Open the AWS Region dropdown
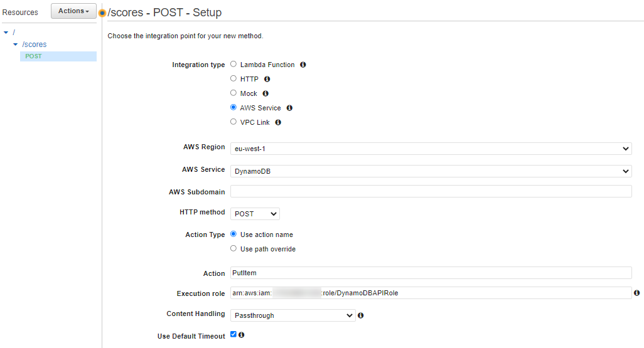Viewport: 644px width, 348px height. tap(431, 149)
